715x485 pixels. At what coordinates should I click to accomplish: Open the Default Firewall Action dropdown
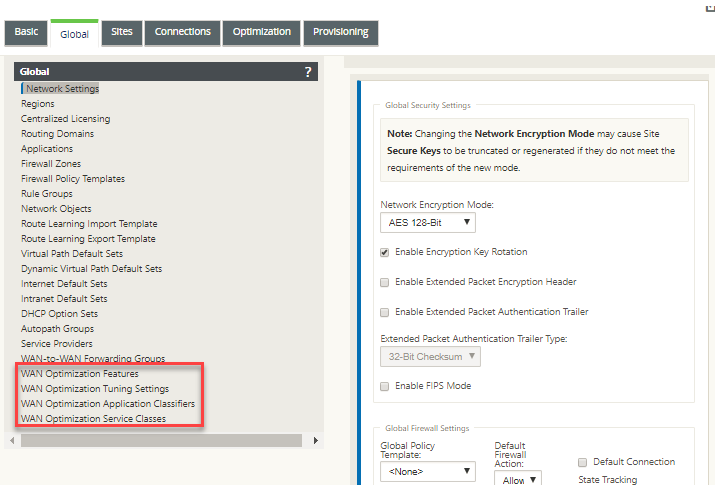pyautogui.click(x=518, y=479)
